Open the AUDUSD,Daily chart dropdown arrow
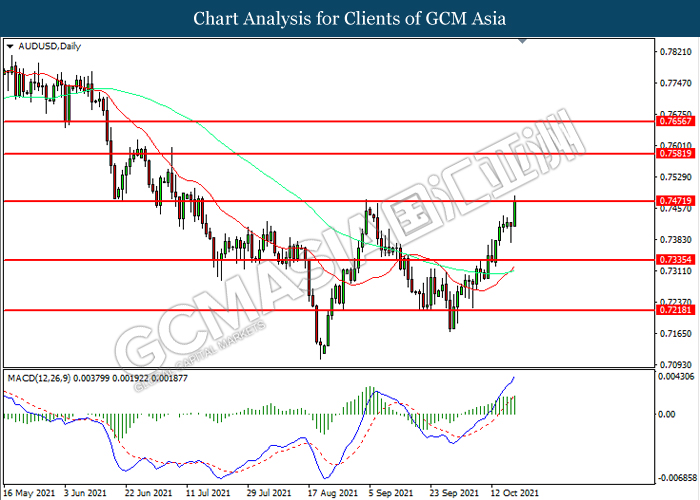 10,46
